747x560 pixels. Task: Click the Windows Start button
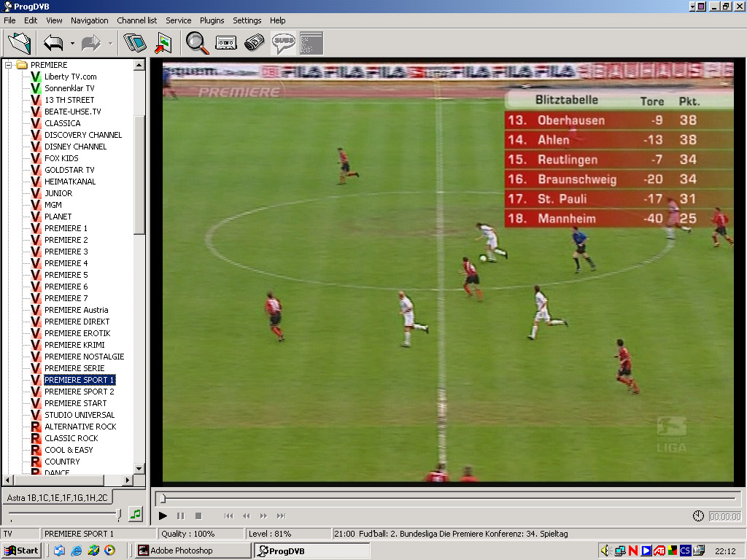[x=21, y=551]
